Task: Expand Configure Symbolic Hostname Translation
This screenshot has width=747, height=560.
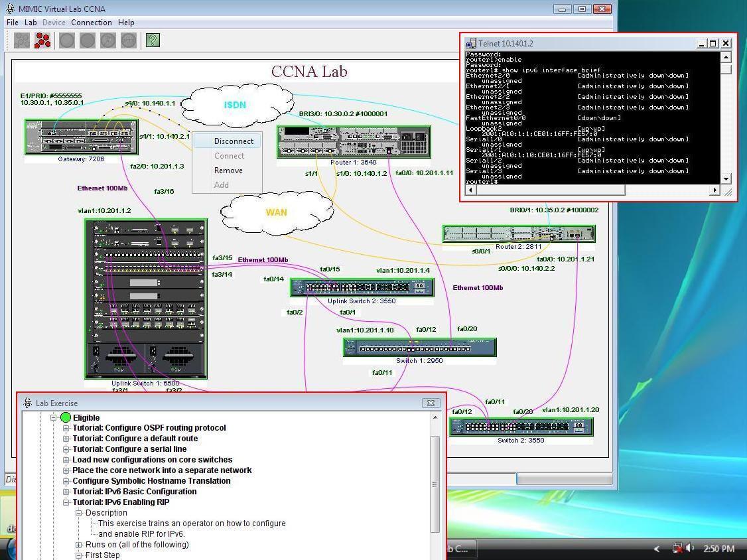Action: [x=66, y=481]
